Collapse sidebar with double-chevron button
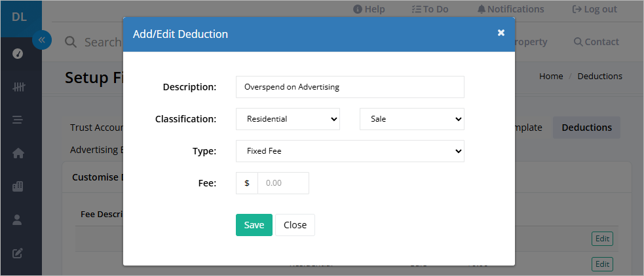Image resolution: width=644 pixels, height=276 pixels. tap(41, 40)
